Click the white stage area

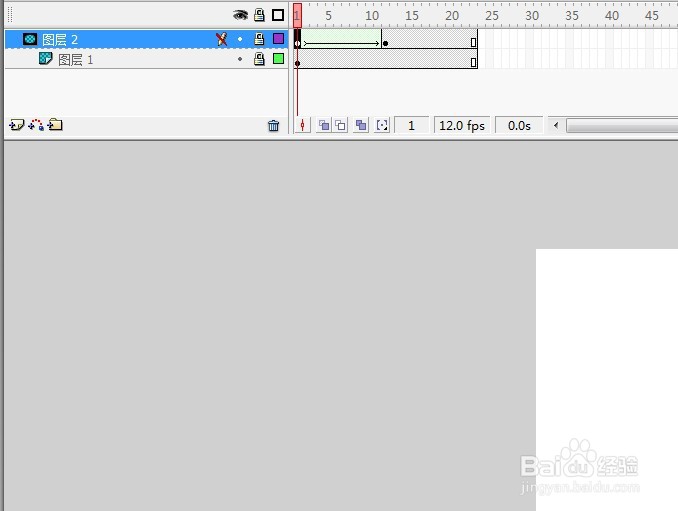pos(607,380)
